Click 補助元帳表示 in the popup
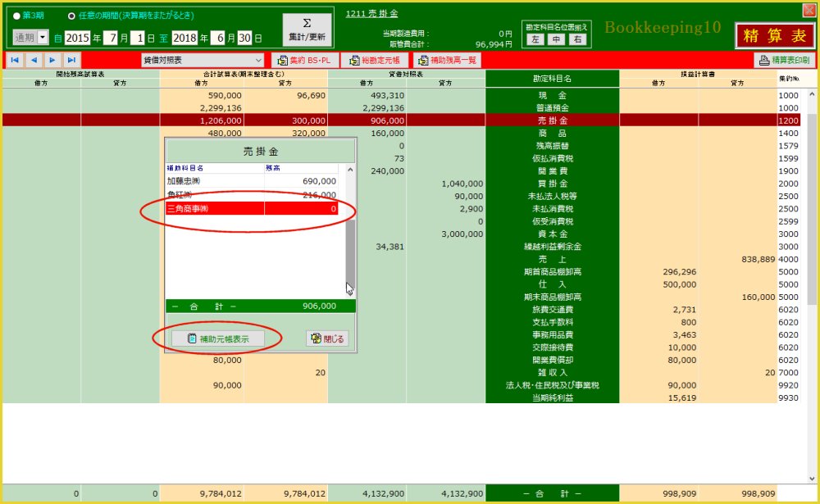The height and width of the screenshot is (504, 820). click(x=217, y=338)
